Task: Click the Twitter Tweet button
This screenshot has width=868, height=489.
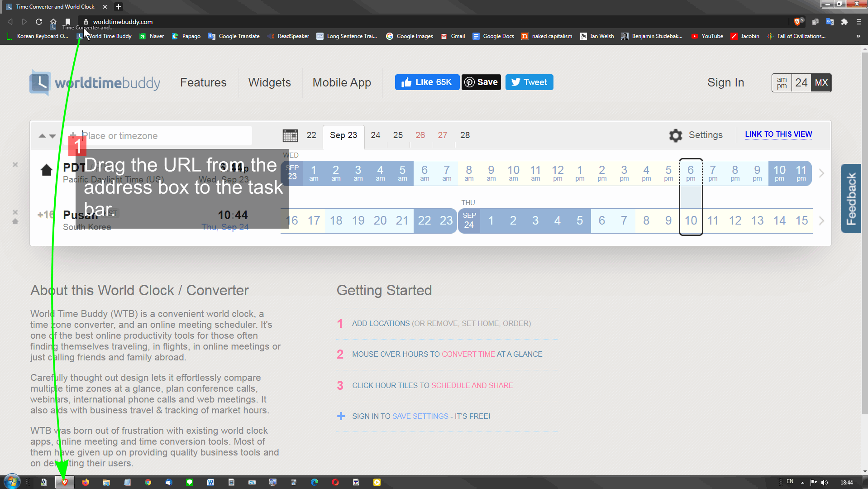Action: tap(529, 82)
